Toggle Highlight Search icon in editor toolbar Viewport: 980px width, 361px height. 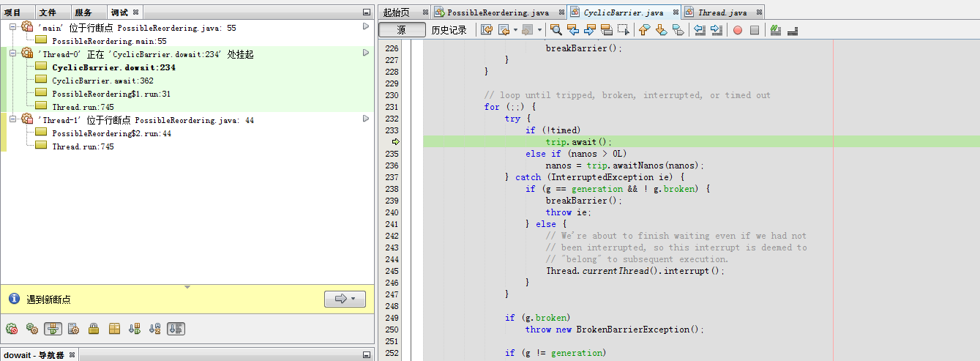pos(607,30)
